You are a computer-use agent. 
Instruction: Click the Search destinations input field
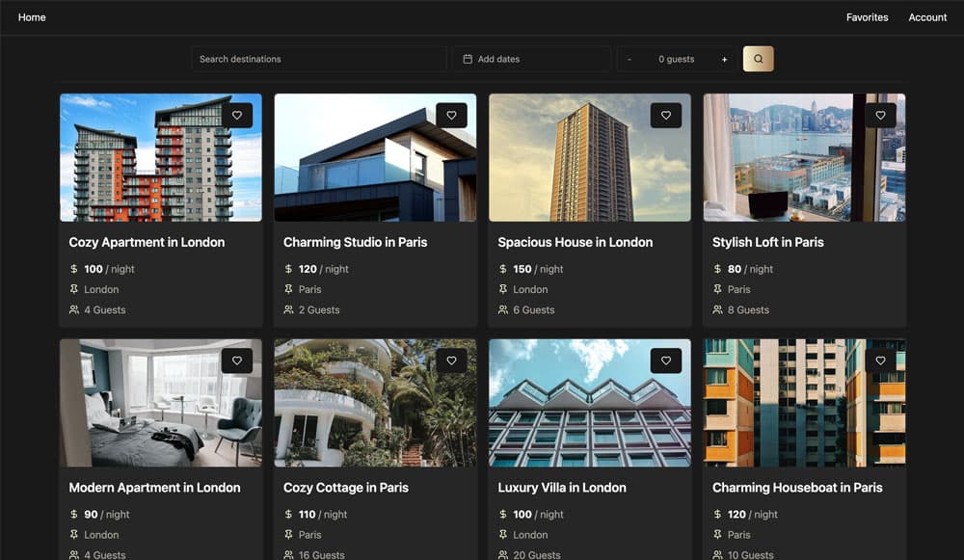(318, 59)
